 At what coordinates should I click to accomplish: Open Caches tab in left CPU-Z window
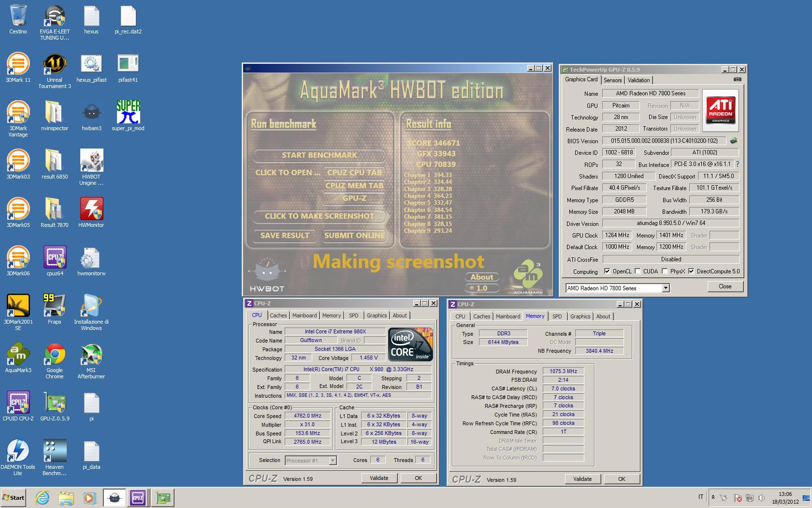click(x=278, y=315)
